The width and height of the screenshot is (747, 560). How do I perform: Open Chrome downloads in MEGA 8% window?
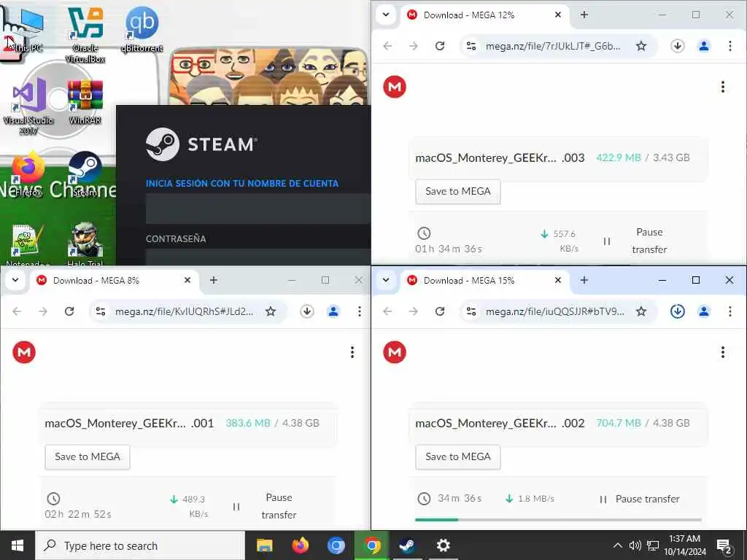[x=307, y=311]
